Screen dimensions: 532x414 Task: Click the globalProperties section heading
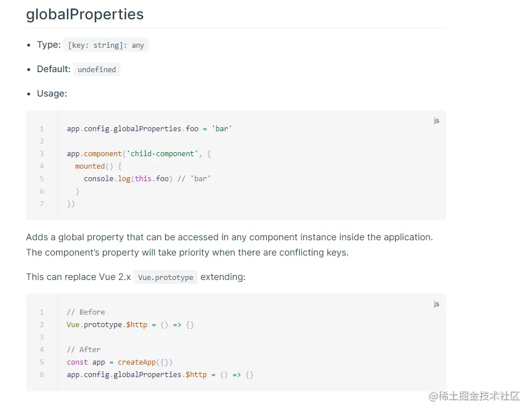[85, 14]
